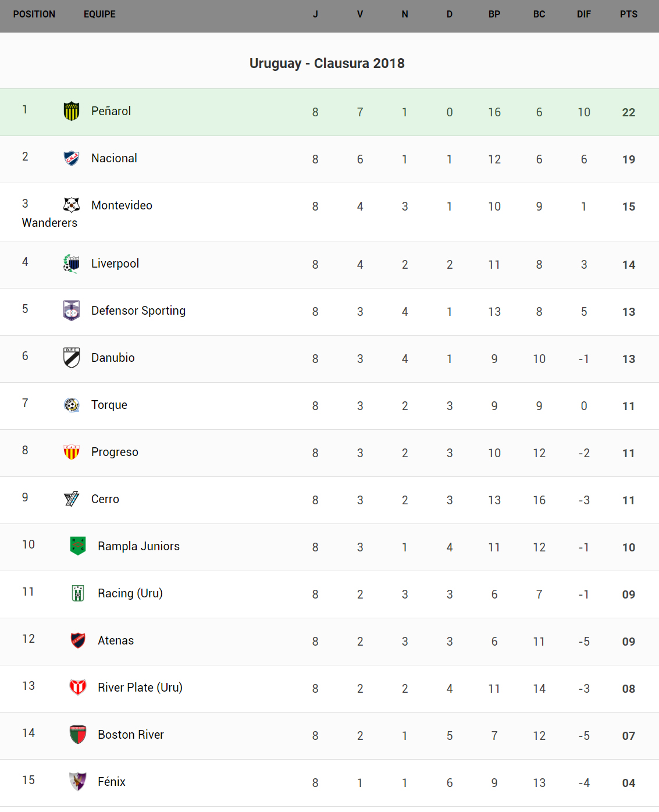Click the Danubio shield logo
659x812 pixels.
point(72,358)
